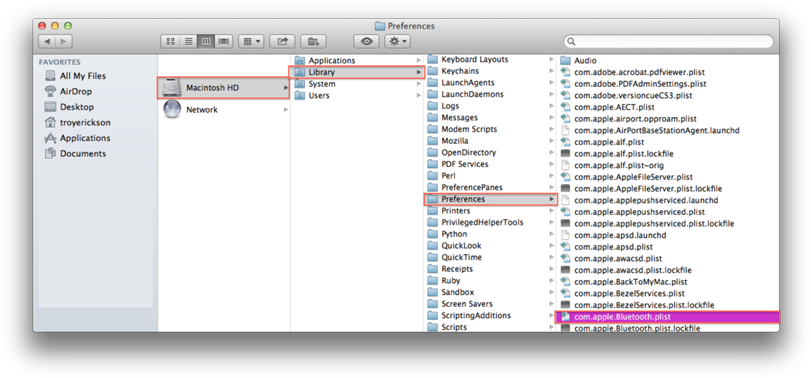Switch to Cover Flow view

pos(224,41)
